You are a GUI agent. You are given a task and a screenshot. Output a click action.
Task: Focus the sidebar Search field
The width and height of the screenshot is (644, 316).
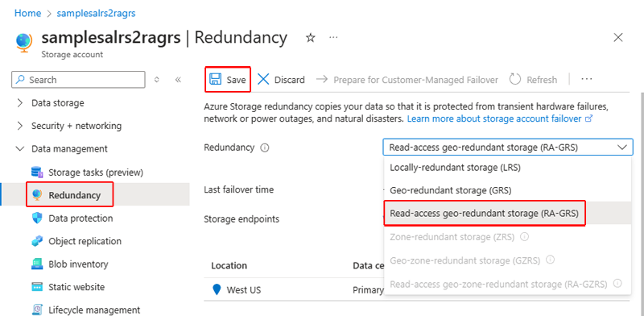tap(78, 80)
